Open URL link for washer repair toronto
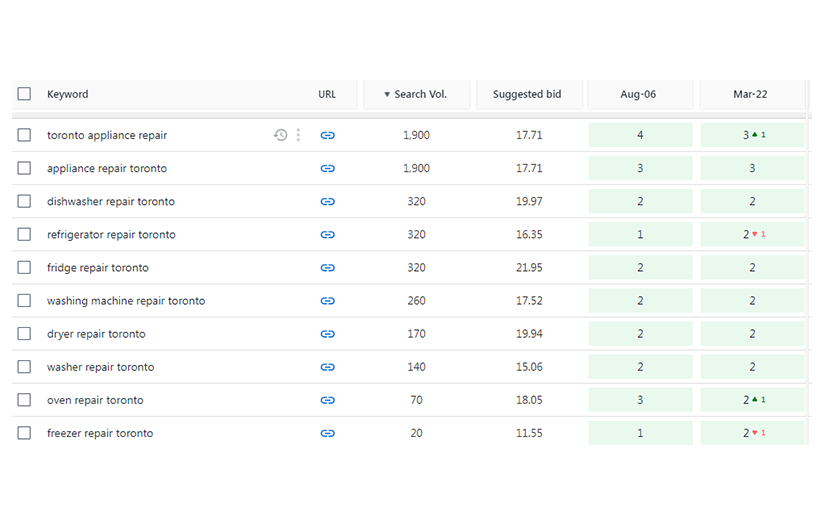Image resolution: width=825 pixels, height=525 pixels. (327, 367)
